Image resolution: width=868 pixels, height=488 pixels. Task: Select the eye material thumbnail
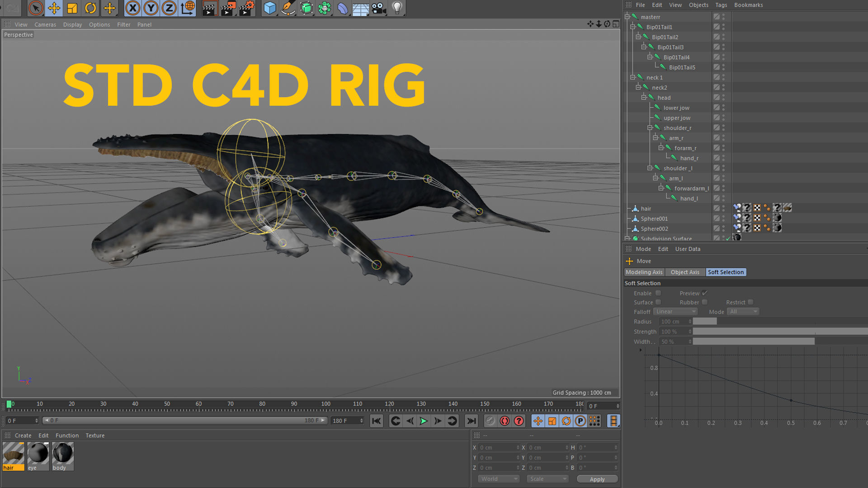click(38, 454)
